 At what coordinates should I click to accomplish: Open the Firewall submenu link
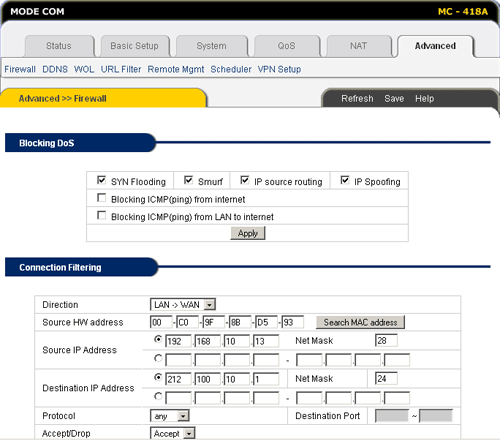20,69
